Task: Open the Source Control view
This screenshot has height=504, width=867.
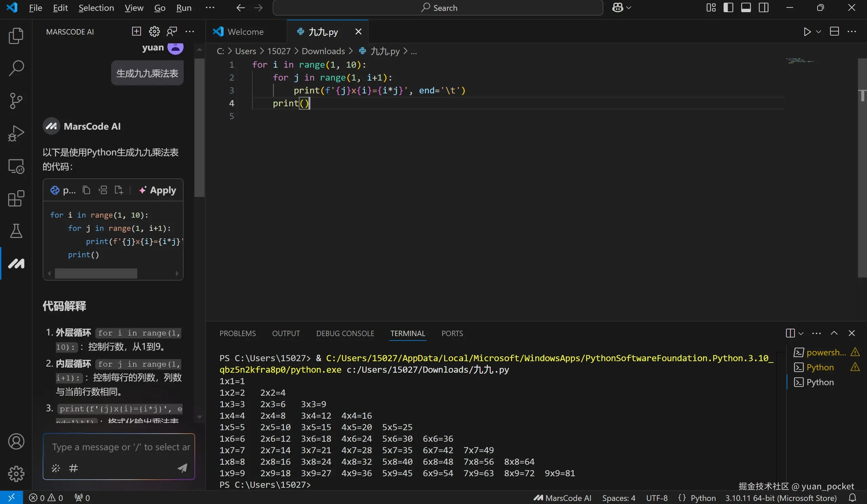Action: pos(16,101)
